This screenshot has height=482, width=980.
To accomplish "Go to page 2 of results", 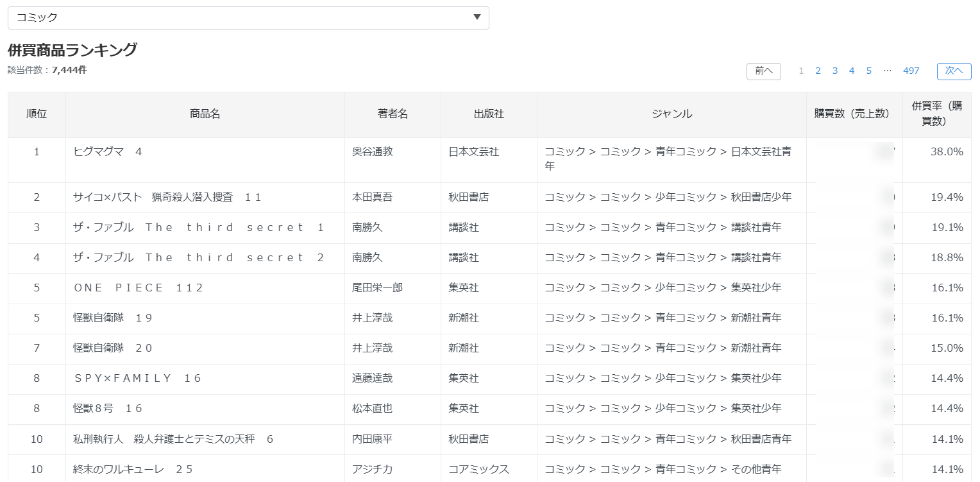I will click(818, 71).
